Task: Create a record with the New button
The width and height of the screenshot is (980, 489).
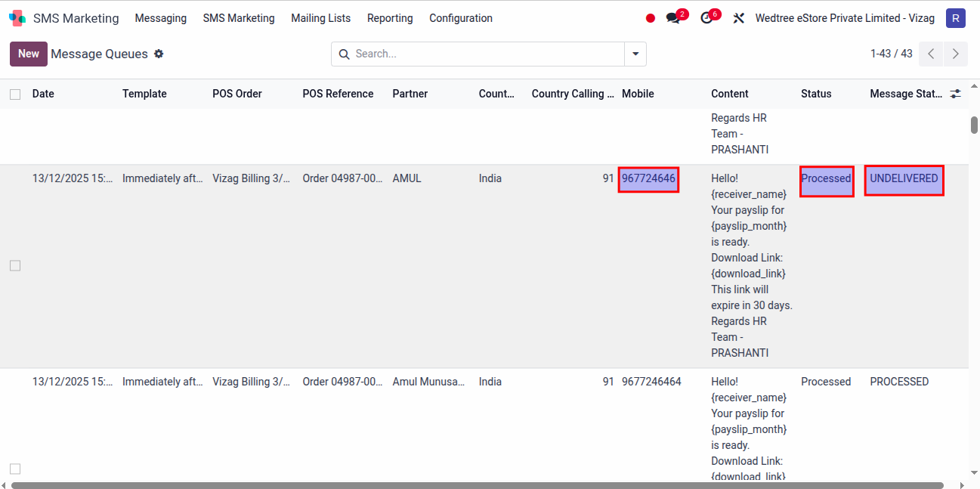Action: [x=28, y=54]
